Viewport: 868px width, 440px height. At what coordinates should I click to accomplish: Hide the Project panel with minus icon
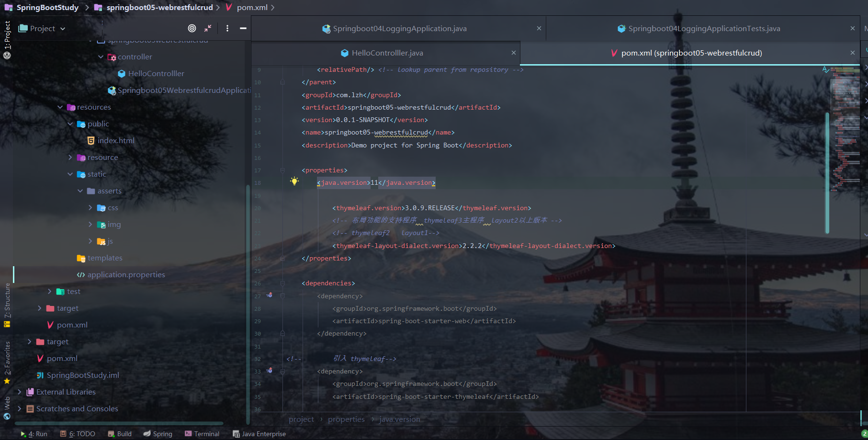[x=243, y=28]
